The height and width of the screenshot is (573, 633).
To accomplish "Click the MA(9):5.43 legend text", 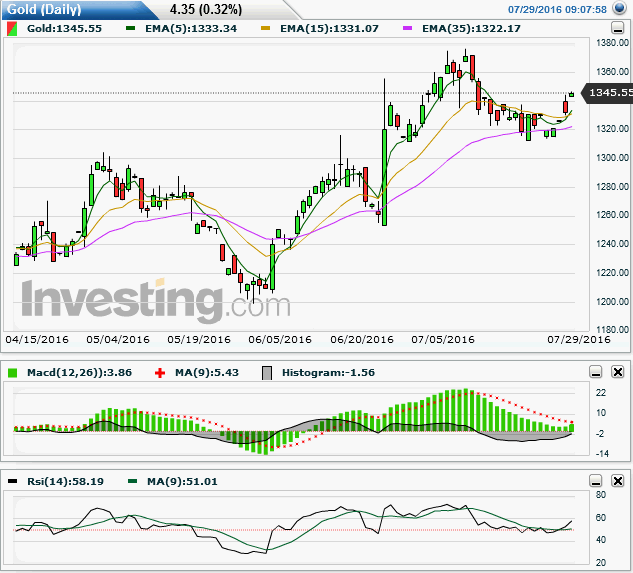I will coord(207,373).
